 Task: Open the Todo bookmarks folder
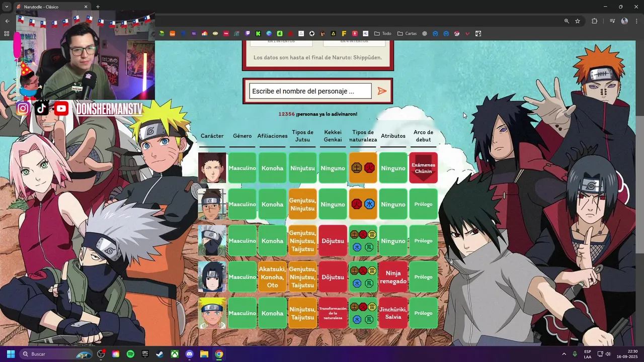click(382, 34)
